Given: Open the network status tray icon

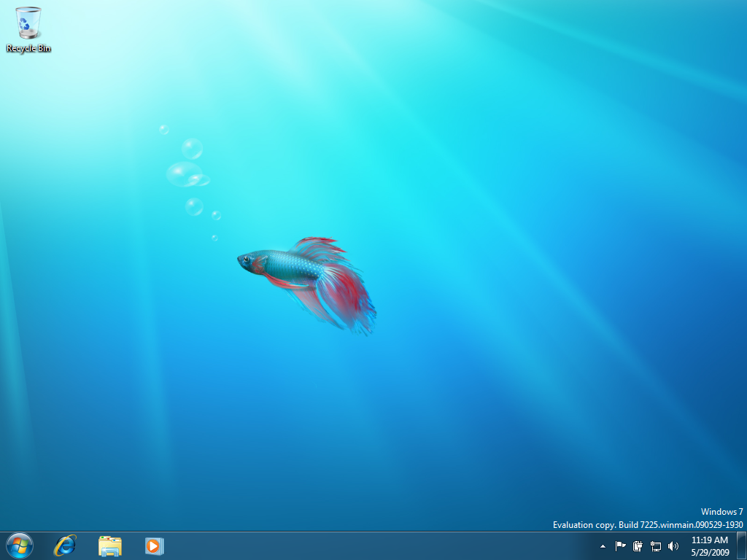Looking at the screenshot, I should (656, 545).
